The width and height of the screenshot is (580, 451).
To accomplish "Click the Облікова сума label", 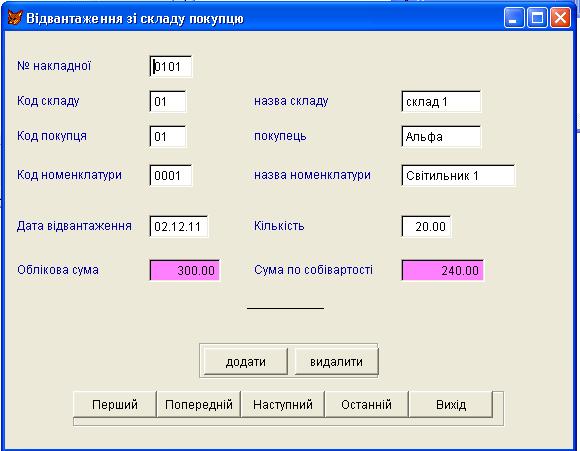I will coord(58,270).
